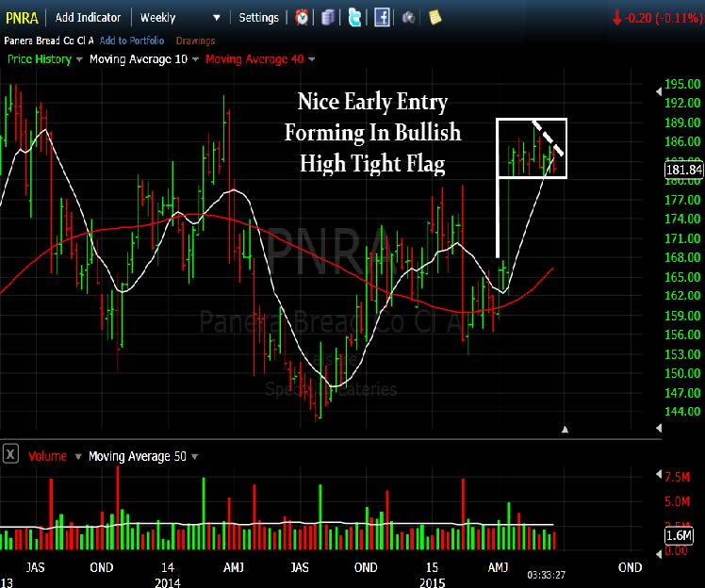Close the Volume panel with X
705x588 pixels.
click(x=10, y=453)
